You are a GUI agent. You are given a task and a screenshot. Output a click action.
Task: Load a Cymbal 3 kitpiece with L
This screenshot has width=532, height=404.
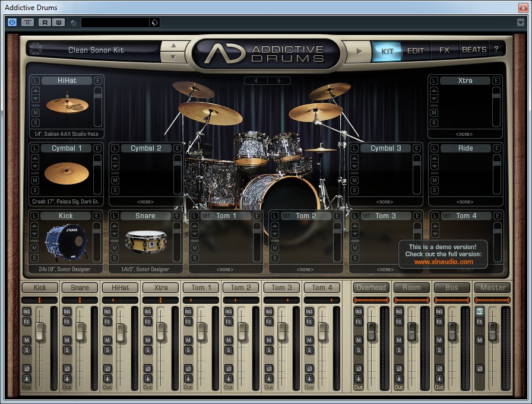[x=354, y=148]
